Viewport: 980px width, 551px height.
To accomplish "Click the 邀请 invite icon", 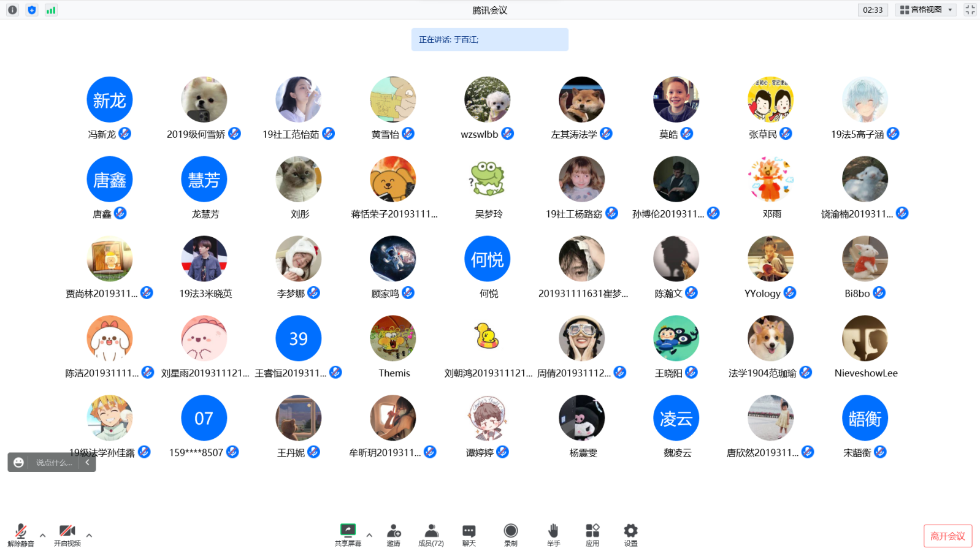I will [x=393, y=534].
